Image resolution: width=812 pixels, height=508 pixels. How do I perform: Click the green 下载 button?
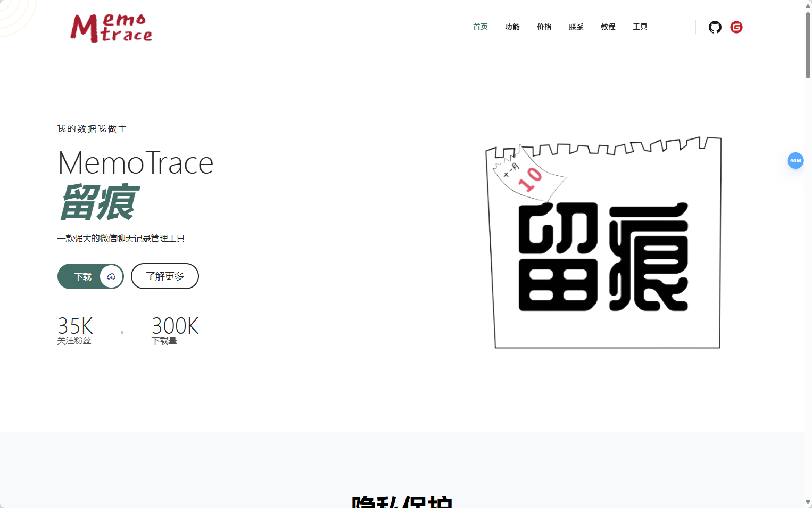pos(90,276)
